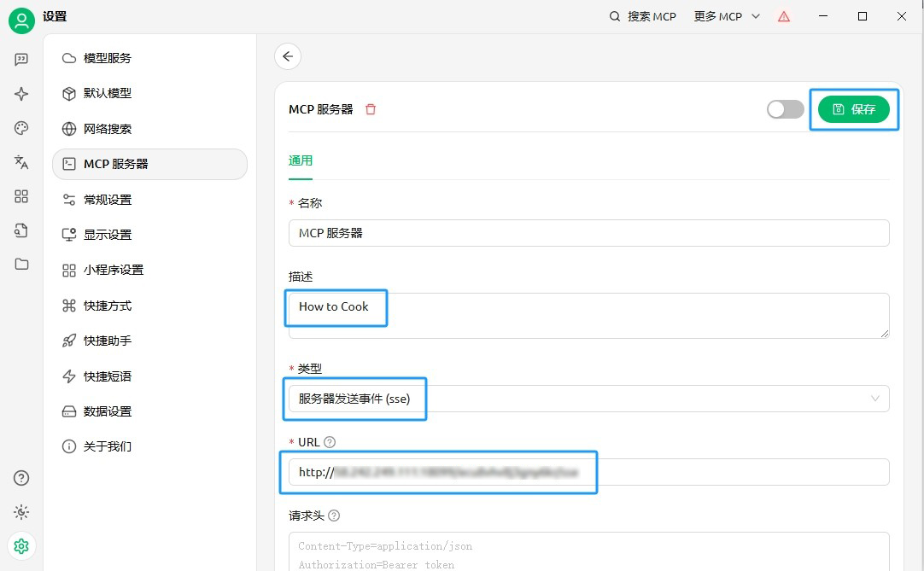The width and height of the screenshot is (924, 571).
Task: Open 数据设置 settings
Action: pyautogui.click(x=149, y=411)
